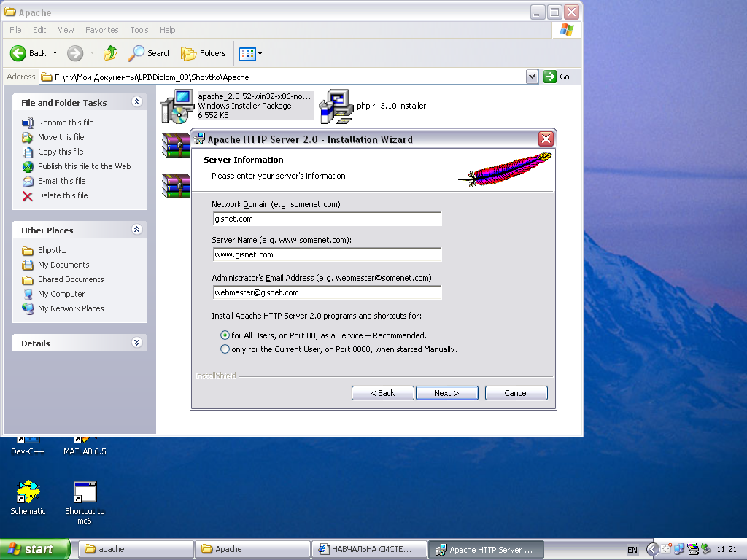747x560 pixels.
Task: Click the < Back button in wizard
Action: coord(382,393)
